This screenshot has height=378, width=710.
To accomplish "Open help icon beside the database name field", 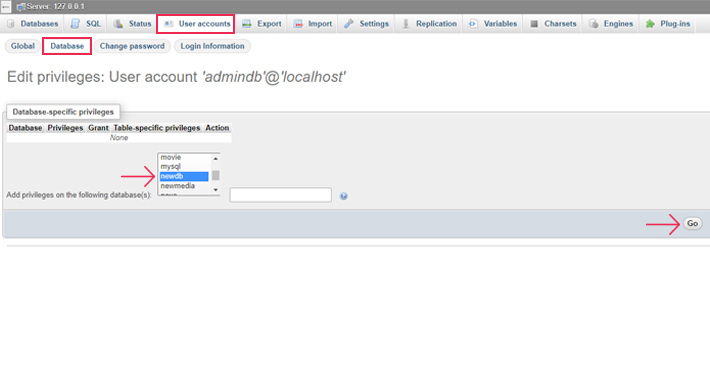I will pyautogui.click(x=344, y=196).
